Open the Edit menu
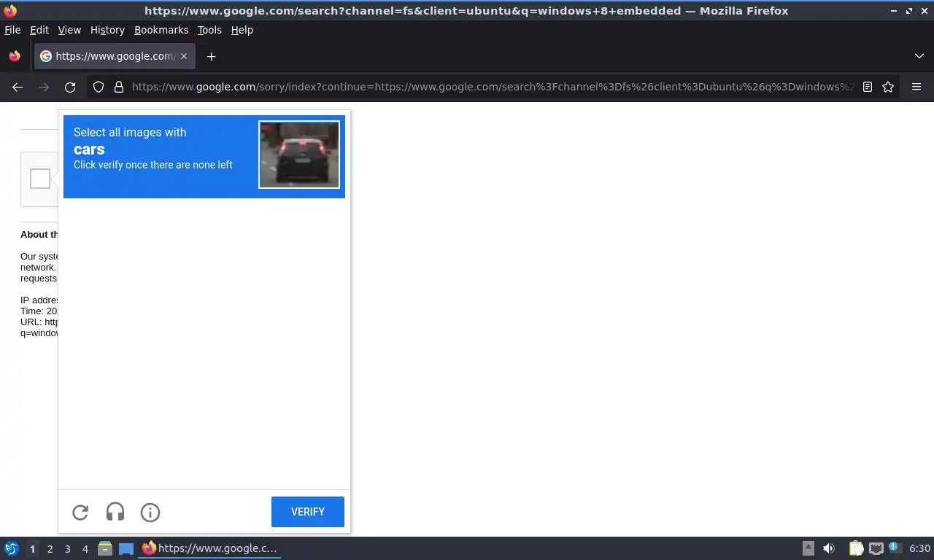This screenshot has height=560, width=934. (x=39, y=30)
